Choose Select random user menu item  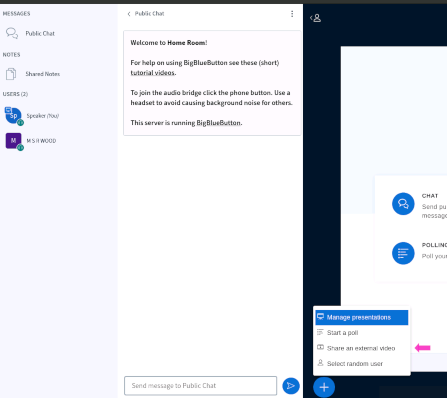coord(362,363)
